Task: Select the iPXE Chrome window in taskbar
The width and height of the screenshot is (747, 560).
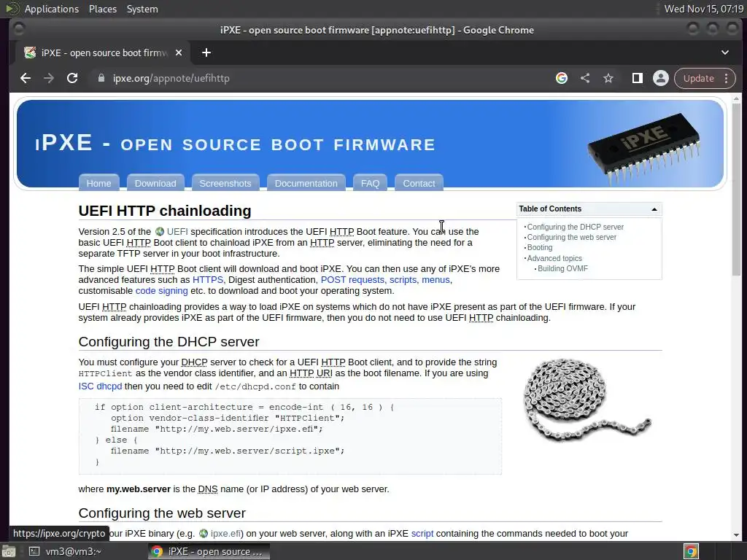Action: (209, 551)
